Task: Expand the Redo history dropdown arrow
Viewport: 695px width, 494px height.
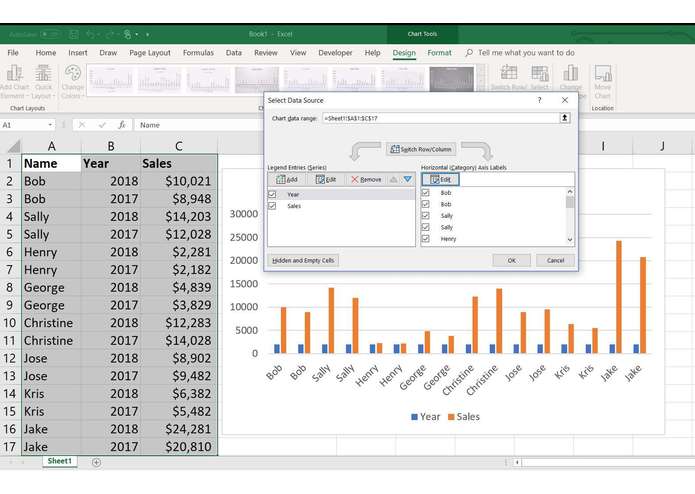Action: tap(117, 35)
